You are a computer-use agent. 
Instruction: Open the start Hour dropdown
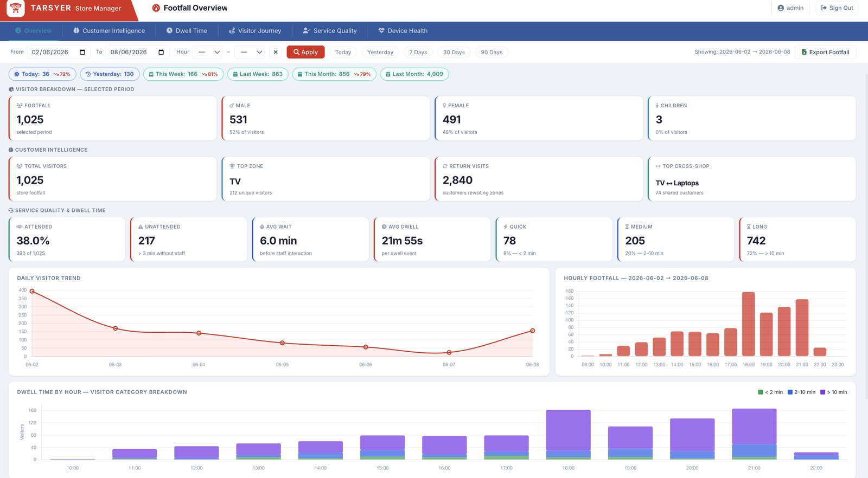tap(208, 52)
